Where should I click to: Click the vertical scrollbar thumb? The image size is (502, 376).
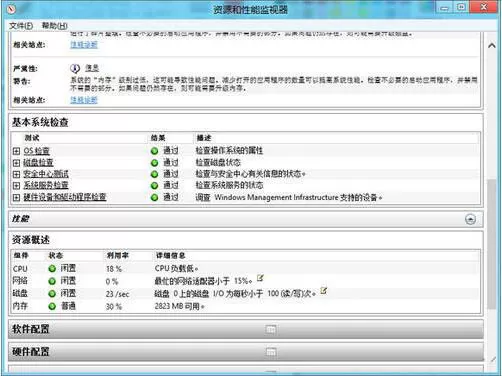(491, 244)
